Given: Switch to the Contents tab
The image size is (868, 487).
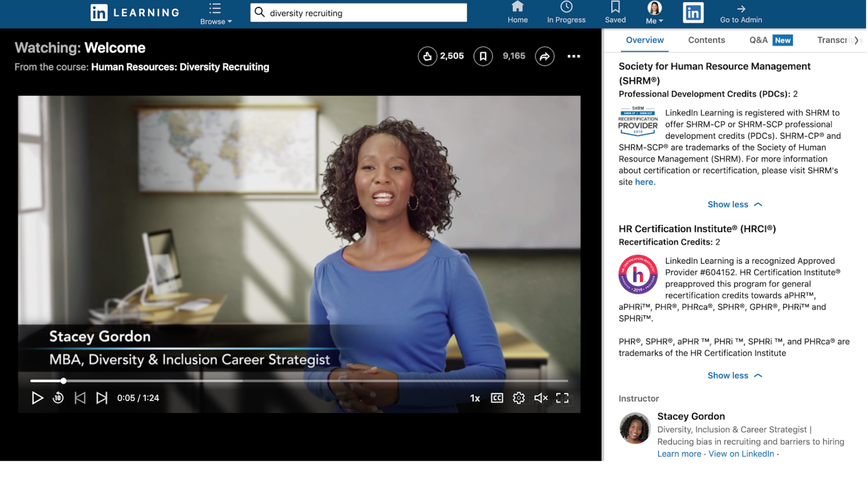Looking at the screenshot, I should (x=706, y=40).
